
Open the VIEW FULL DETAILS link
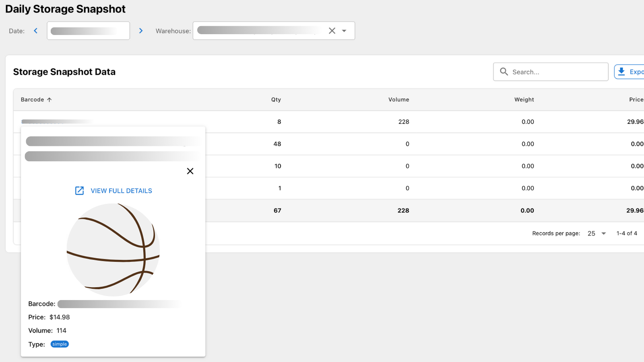[121, 191]
